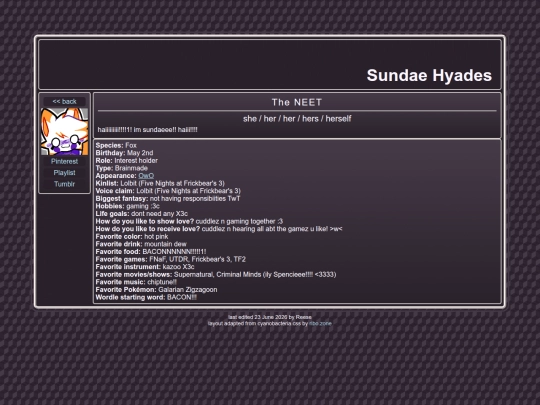Go back using the '<< back' link
540x405 pixels.
(x=64, y=102)
